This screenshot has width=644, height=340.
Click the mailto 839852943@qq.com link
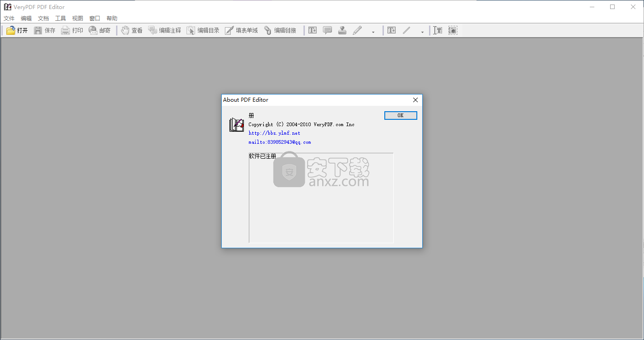pos(280,142)
